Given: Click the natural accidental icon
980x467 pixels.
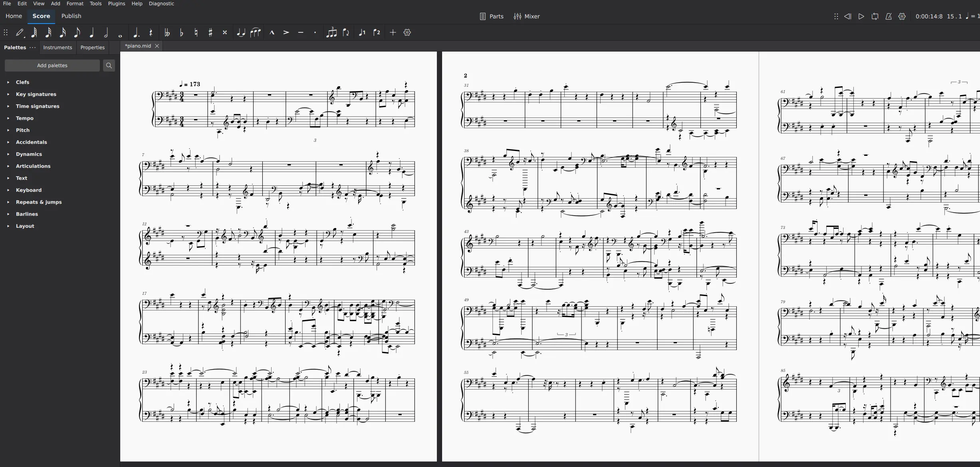Looking at the screenshot, I should click(x=196, y=32).
